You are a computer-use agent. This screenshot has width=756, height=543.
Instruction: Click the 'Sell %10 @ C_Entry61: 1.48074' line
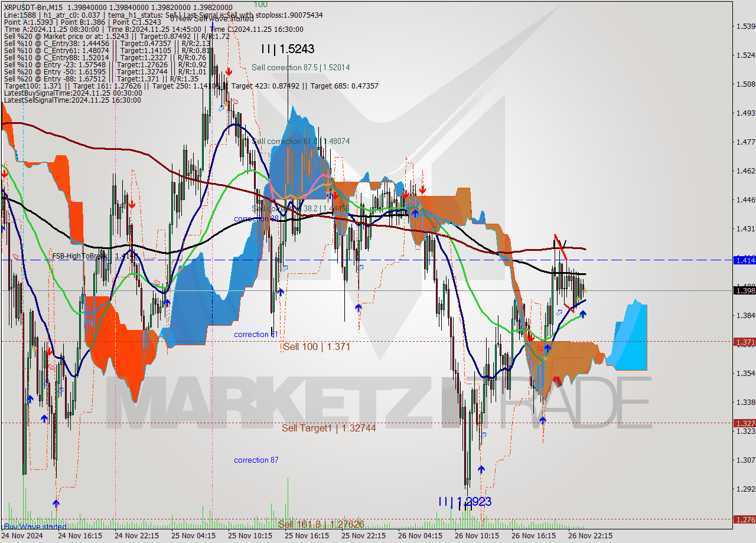(106, 50)
